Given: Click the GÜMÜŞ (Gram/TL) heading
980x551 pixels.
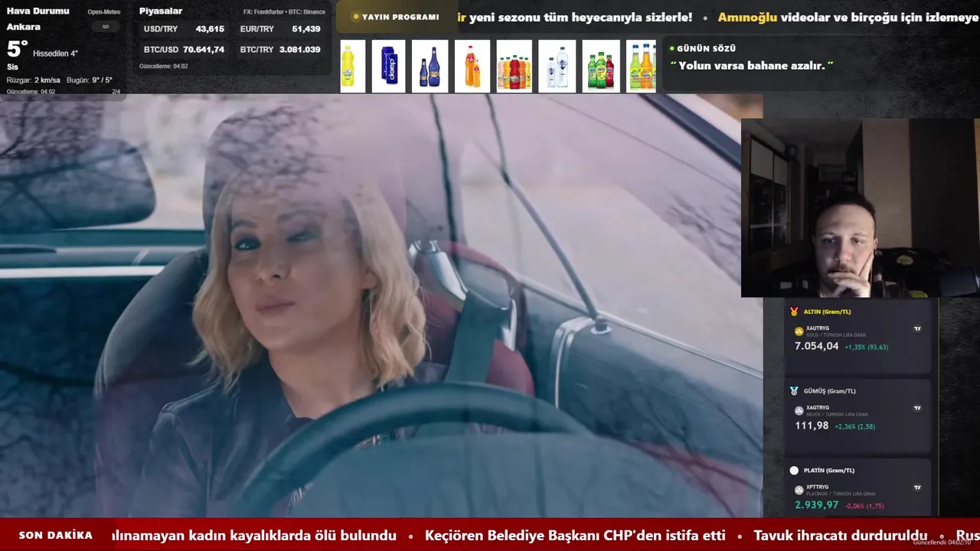Looking at the screenshot, I should 830,391.
